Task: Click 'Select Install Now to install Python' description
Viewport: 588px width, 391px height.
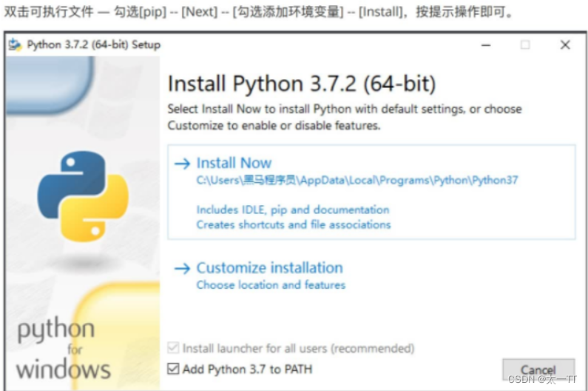Action: click(x=345, y=117)
